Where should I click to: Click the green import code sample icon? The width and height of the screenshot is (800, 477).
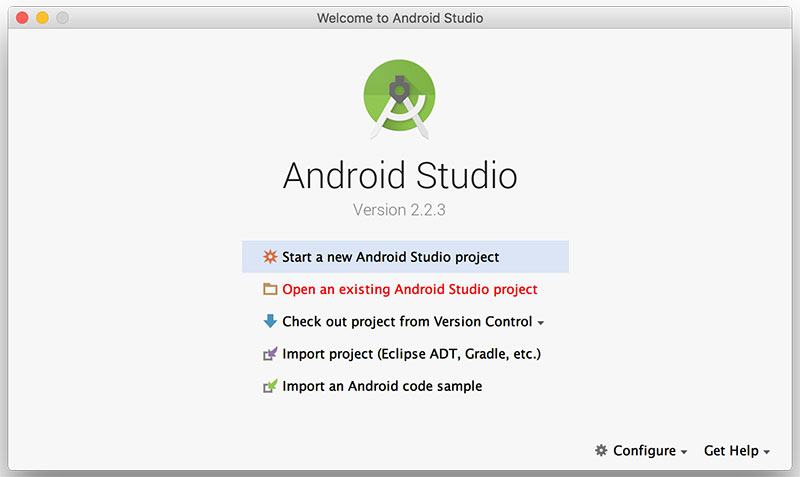270,386
